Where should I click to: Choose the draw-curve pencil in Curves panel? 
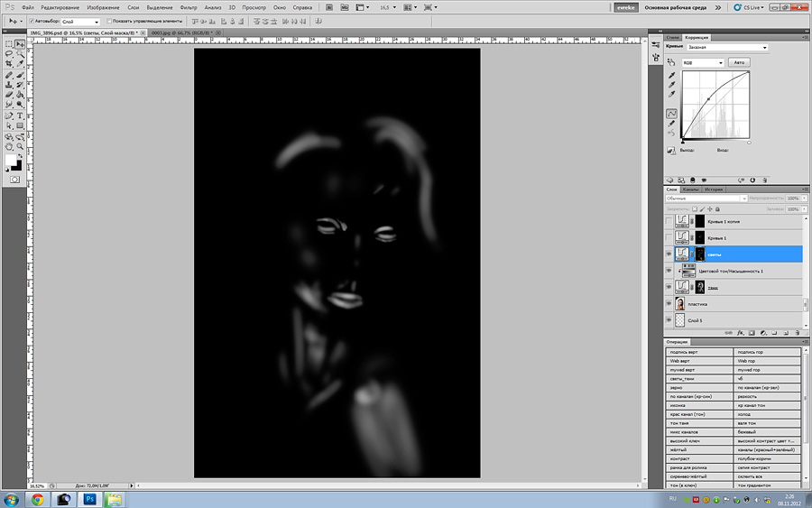pos(671,124)
